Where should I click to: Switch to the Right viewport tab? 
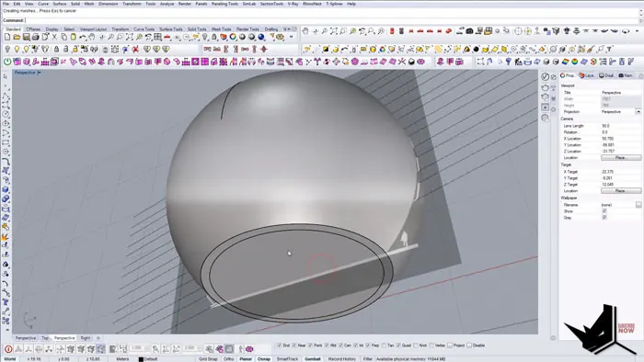pyautogui.click(x=86, y=338)
